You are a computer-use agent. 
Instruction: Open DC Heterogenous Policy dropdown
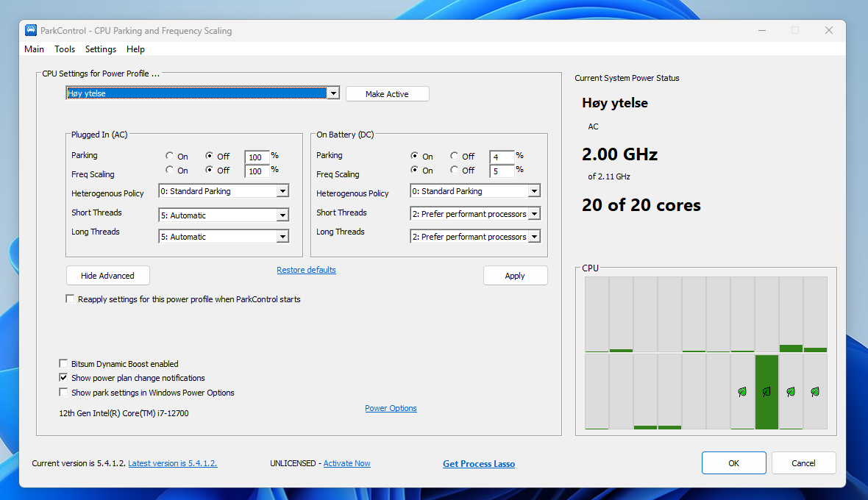tap(475, 191)
